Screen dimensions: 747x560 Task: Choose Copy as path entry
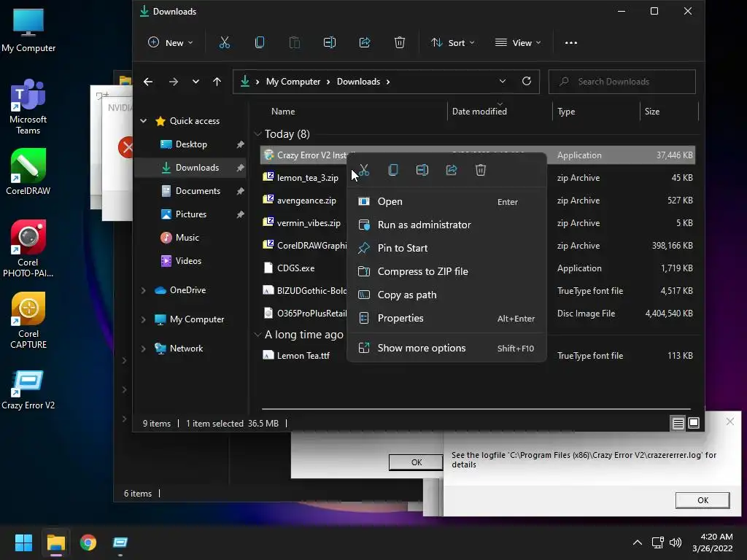(446, 295)
